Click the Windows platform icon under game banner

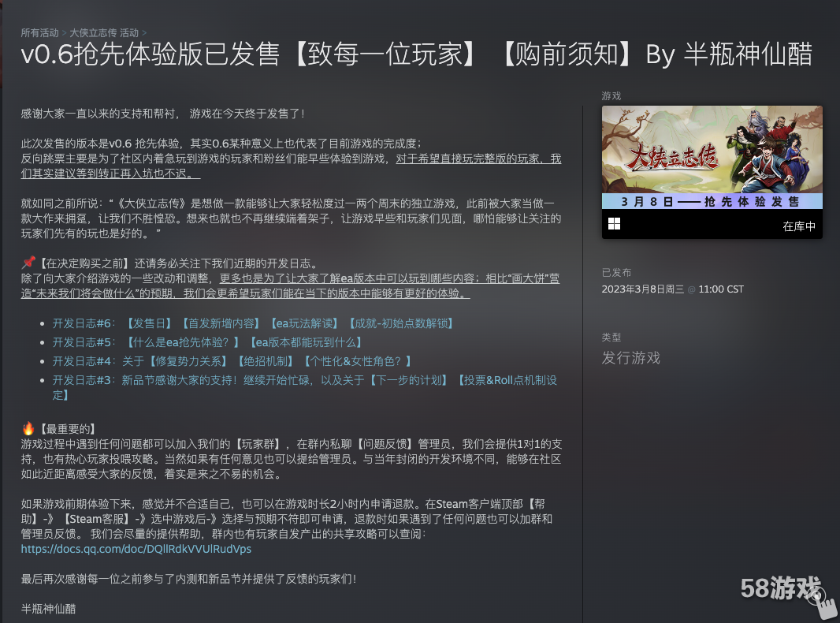point(614,224)
